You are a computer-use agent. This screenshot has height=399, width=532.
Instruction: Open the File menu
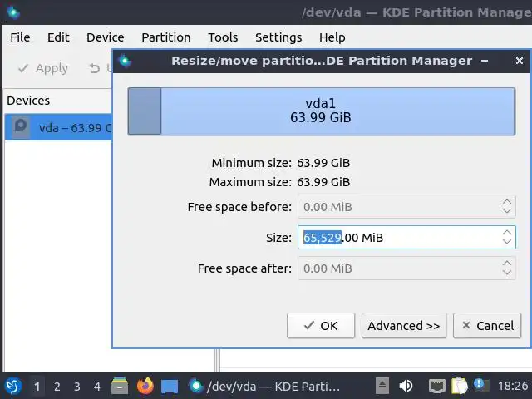(x=20, y=37)
